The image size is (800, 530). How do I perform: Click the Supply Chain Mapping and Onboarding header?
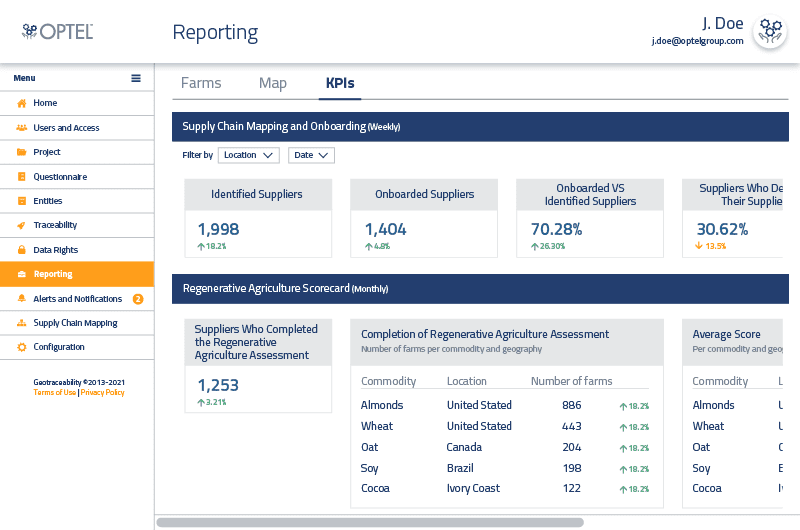point(480,127)
